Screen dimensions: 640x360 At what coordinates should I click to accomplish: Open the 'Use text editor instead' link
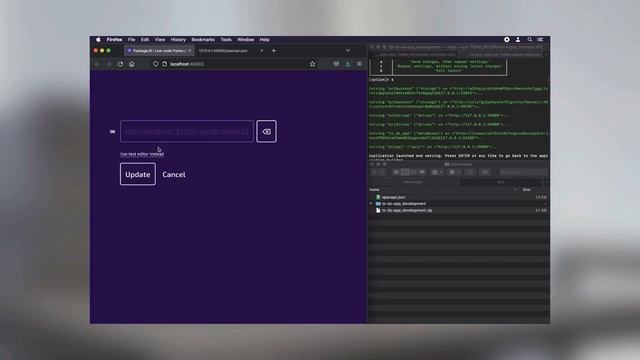point(142,154)
